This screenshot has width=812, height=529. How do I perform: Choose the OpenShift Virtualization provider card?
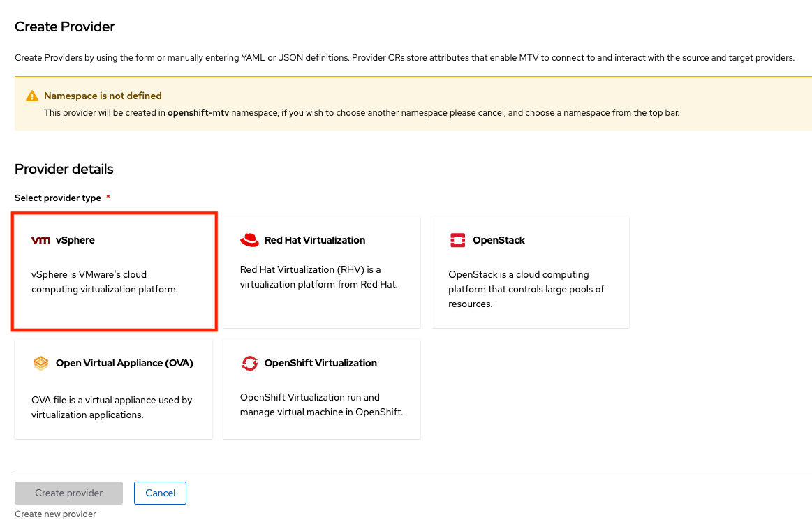322,389
